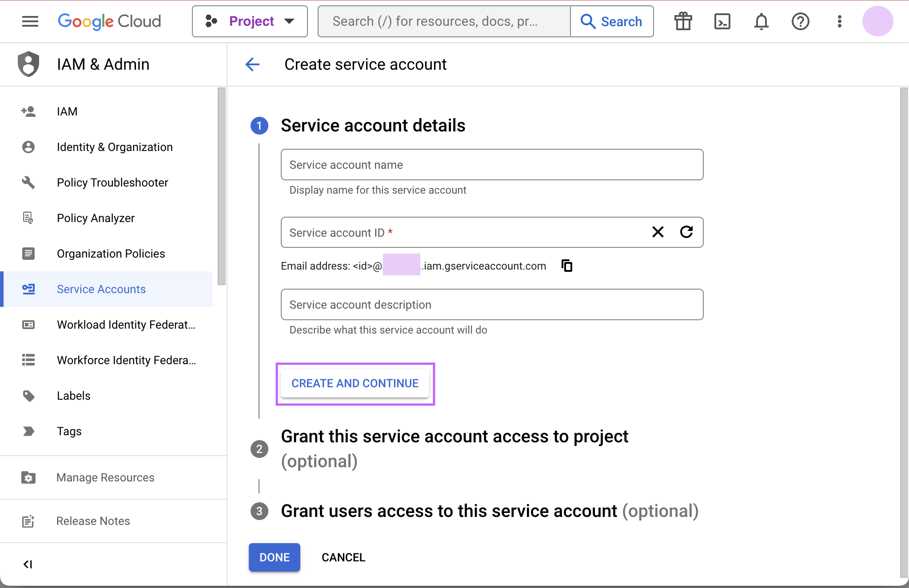This screenshot has height=588, width=909.
Task: Collapse the left sidebar
Action: pos(28,564)
